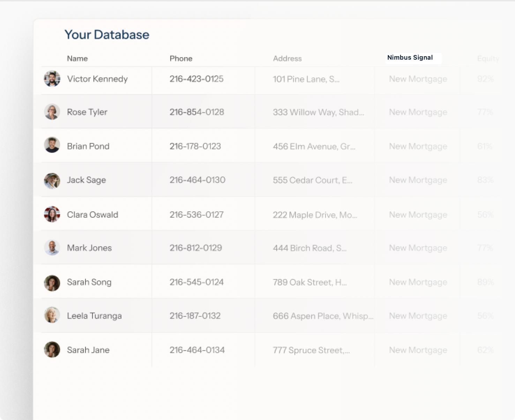Click phone number 216-812-0129

[x=196, y=248]
